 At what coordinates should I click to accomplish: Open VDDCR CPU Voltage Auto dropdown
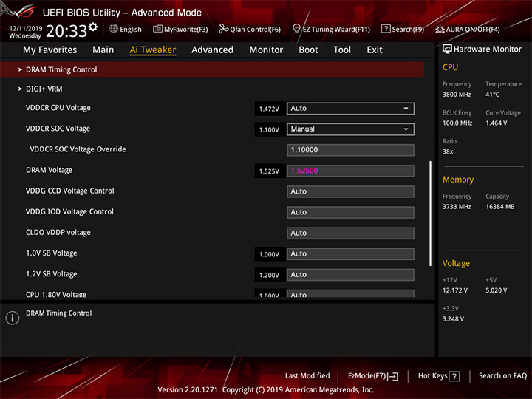point(350,109)
